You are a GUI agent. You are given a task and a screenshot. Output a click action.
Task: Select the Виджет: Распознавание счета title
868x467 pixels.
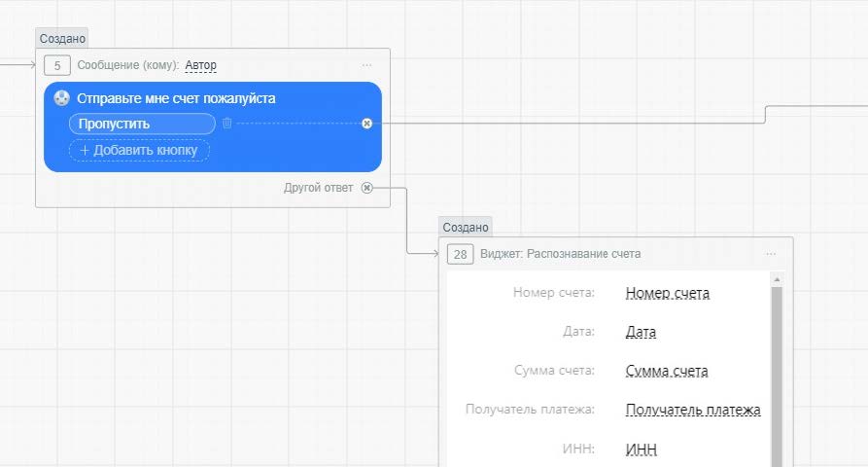tap(560, 254)
